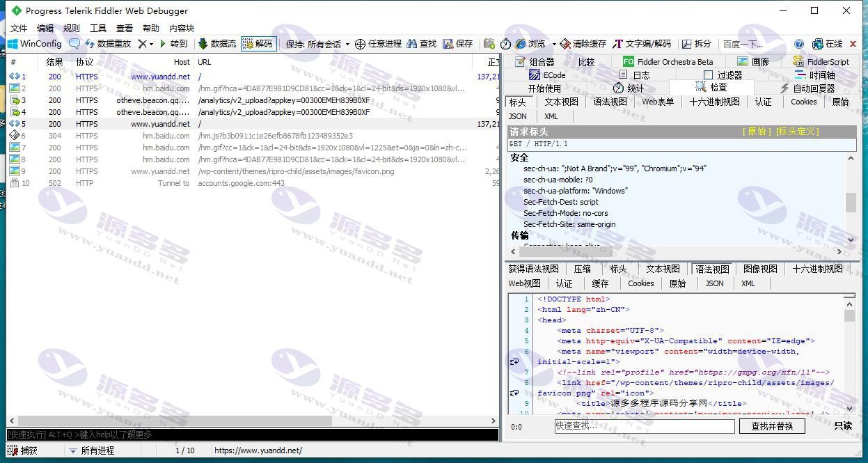
Task: Click the 在线 online status icon
Action: (827, 43)
